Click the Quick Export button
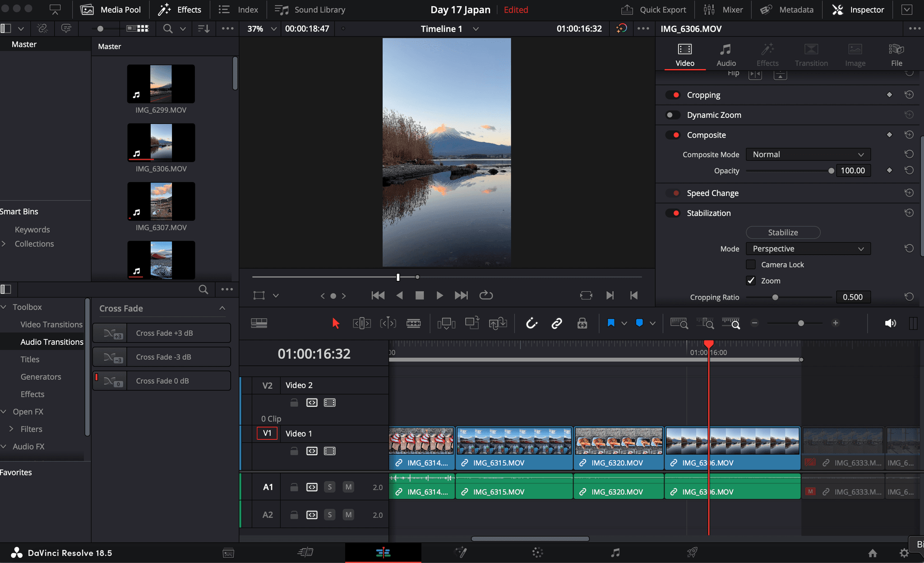 pos(653,9)
